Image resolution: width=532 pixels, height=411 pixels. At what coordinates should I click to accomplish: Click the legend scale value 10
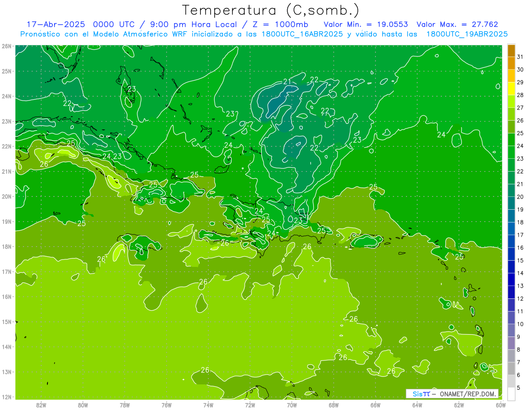(520, 324)
